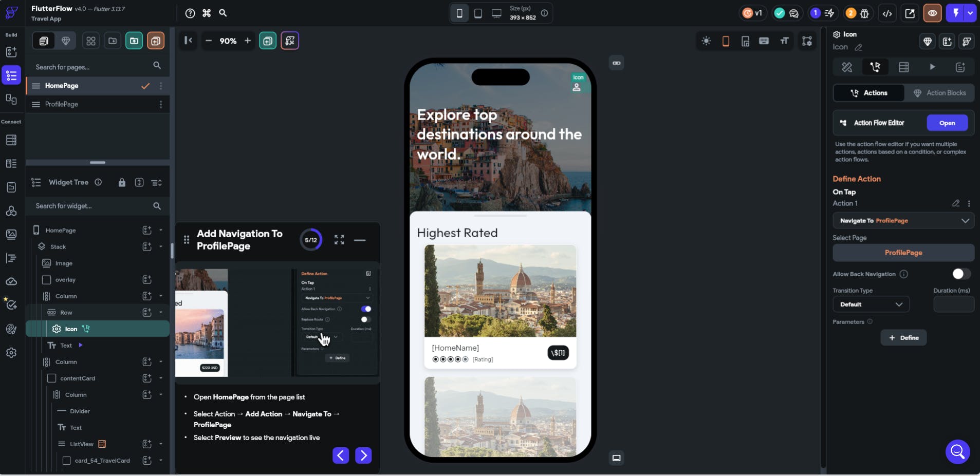The width and height of the screenshot is (980, 476).
Task: Toggle text scale TT icon
Action: click(784, 41)
